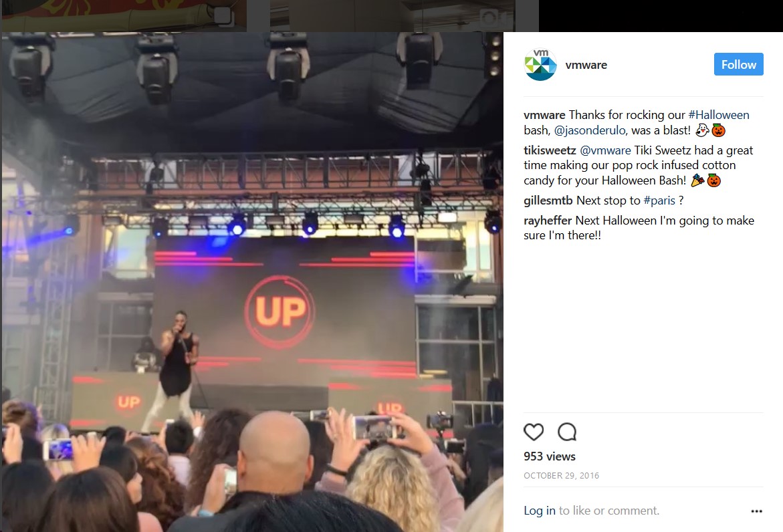Open the #paris hashtag link
This screenshot has height=532, width=783.
tap(659, 201)
